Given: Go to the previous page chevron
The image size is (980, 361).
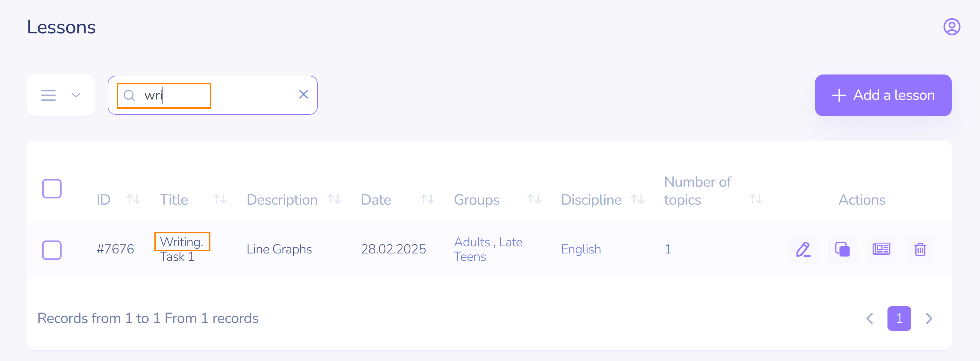Looking at the screenshot, I should click(x=870, y=318).
